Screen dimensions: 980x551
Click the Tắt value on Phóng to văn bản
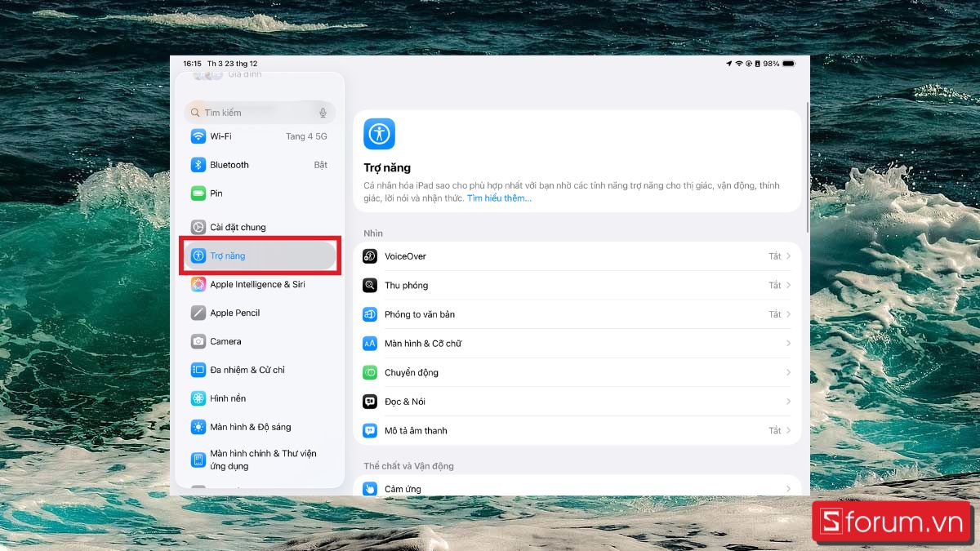775,314
